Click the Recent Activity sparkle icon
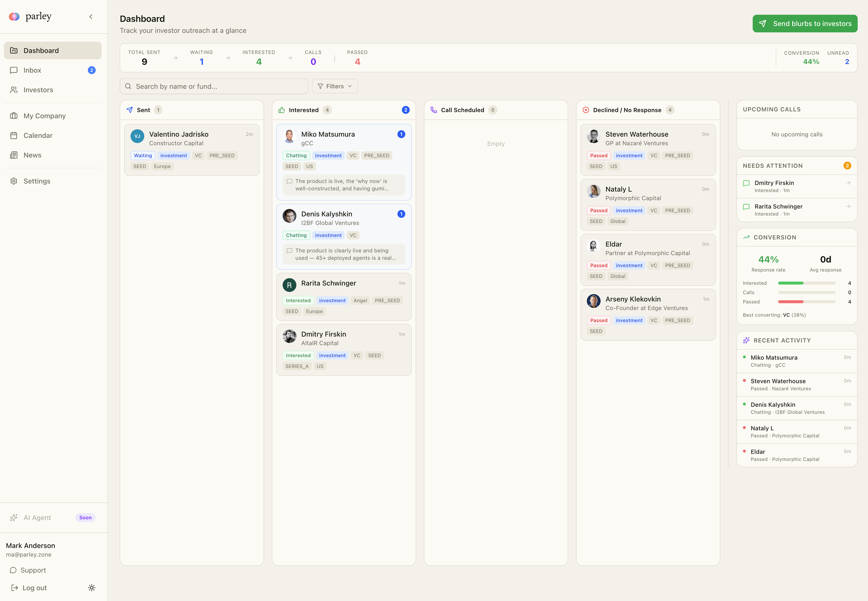 point(746,340)
